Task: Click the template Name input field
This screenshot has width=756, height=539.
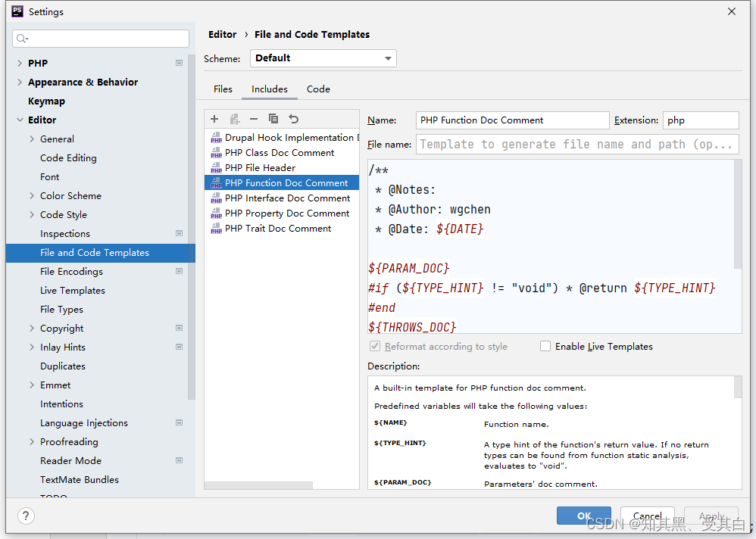Action: pos(513,120)
